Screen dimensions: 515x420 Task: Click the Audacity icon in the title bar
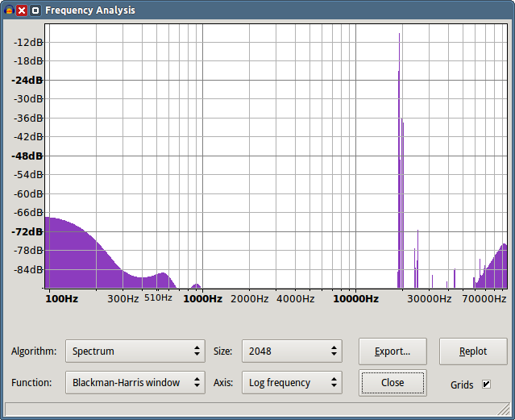tap(9, 10)
